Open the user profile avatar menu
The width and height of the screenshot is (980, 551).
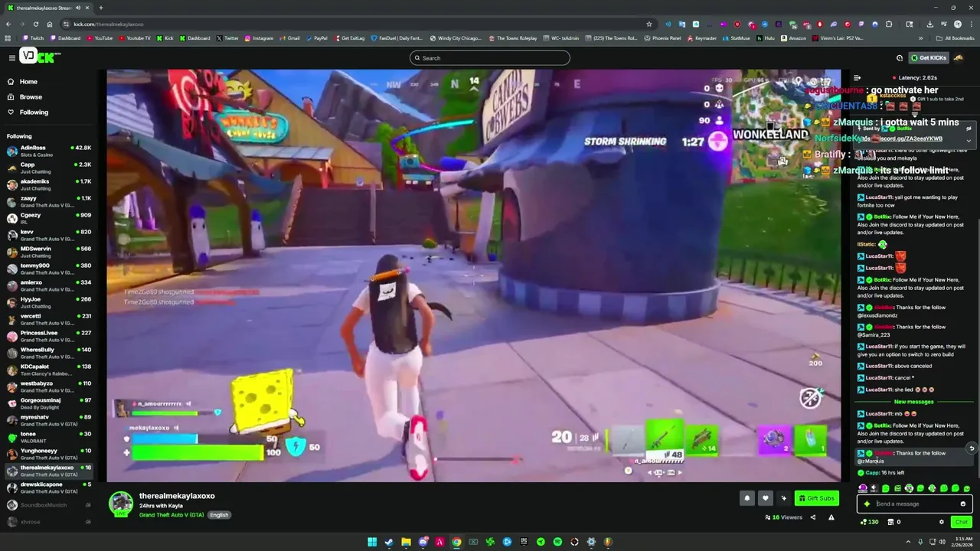pyautogui.click(x=959, y=58)
